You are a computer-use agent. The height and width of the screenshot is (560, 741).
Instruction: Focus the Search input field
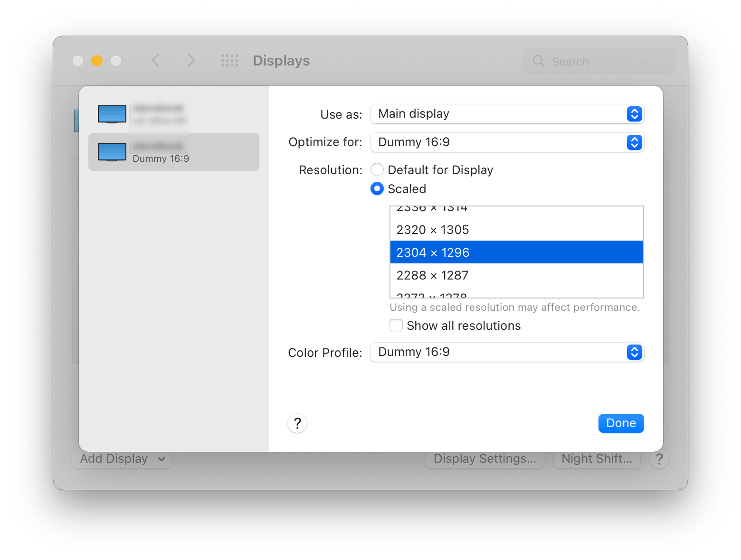pyautogui.click(x=599, y=61)
